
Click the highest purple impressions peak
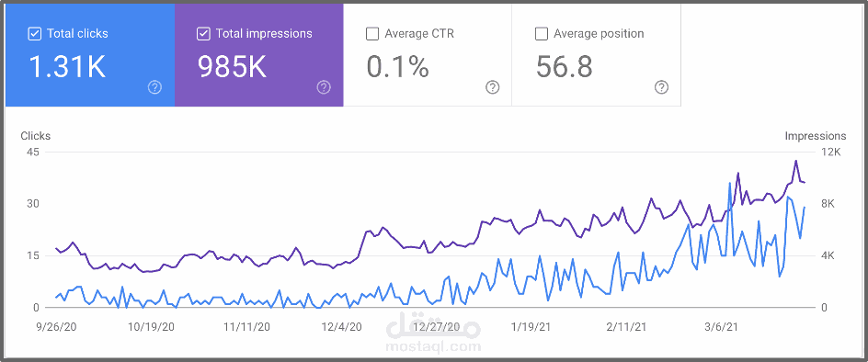point(795,161)
